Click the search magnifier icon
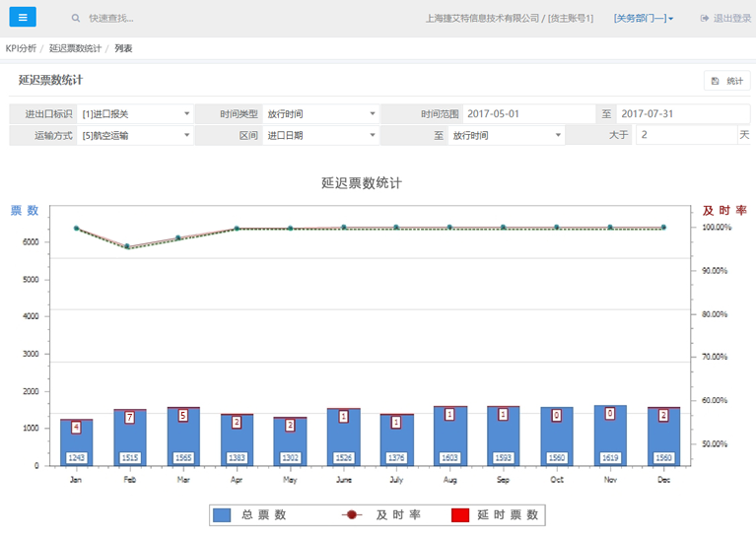This screenshot has height=537, width=756. [x=76, y=19]
